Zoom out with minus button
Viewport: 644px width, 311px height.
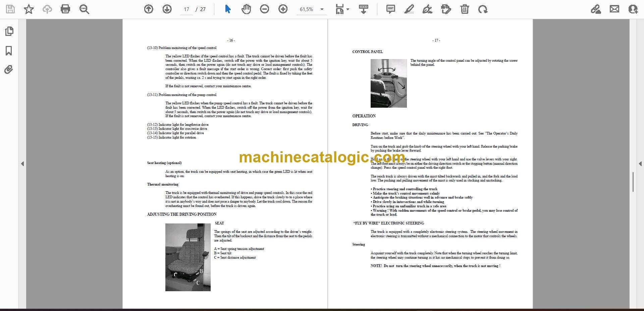pos(265,9)
